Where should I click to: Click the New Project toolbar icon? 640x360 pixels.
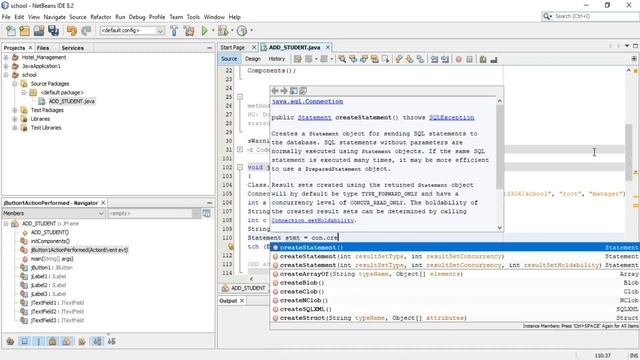pos(24,31)
